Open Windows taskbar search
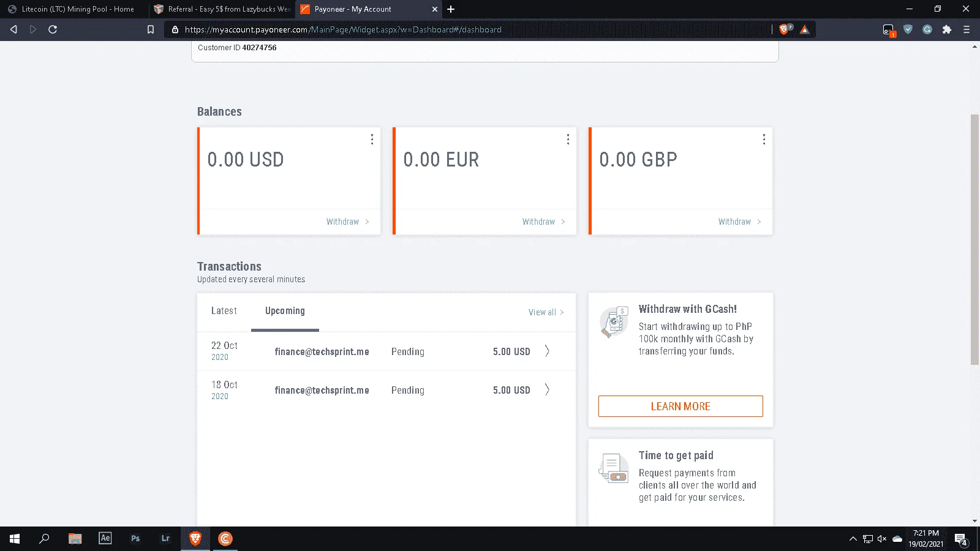980x551 pixels. (x=44, y=539)
